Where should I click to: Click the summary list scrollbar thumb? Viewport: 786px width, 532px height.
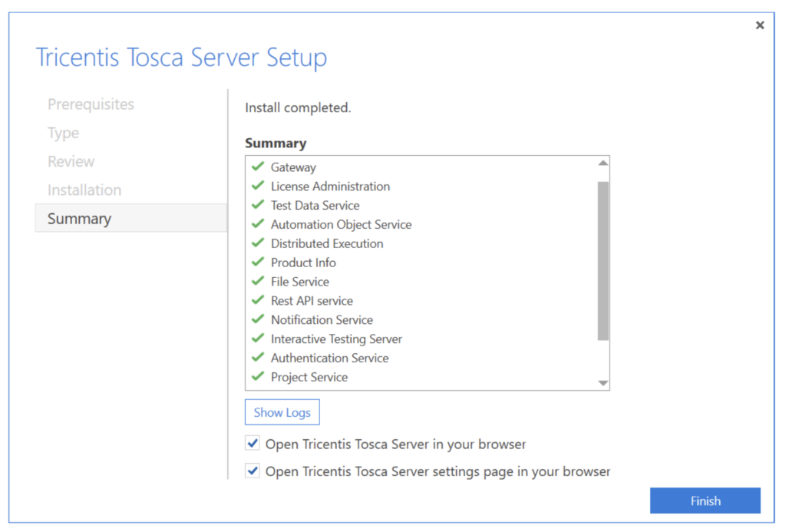pos(603,261)
